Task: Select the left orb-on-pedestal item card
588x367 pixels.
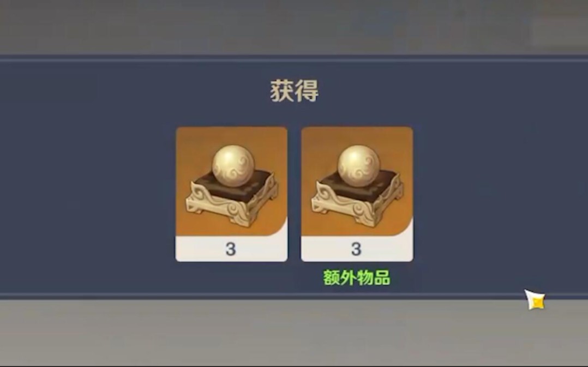Action: click(x=231, y=194)
